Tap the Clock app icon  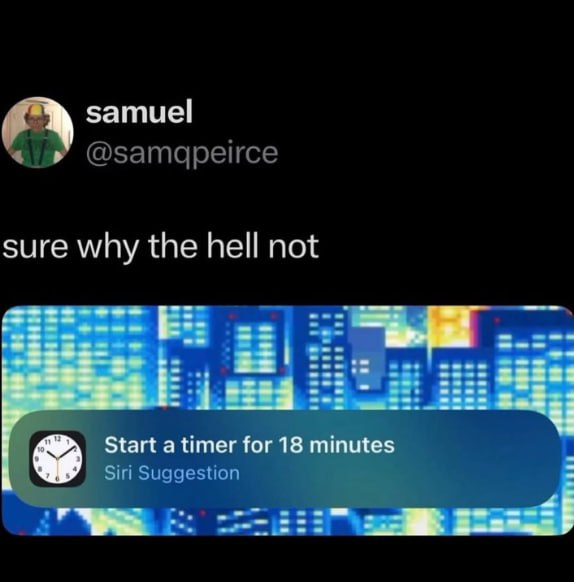click(58, 459)
